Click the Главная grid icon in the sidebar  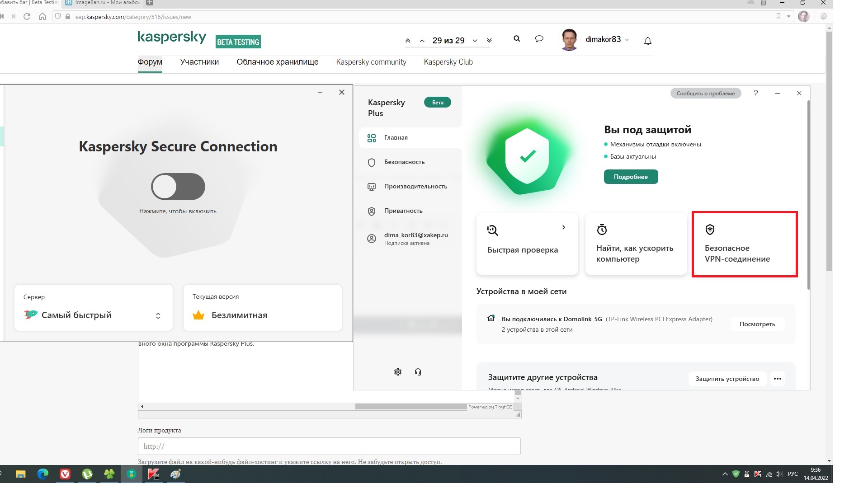point(372,138)
